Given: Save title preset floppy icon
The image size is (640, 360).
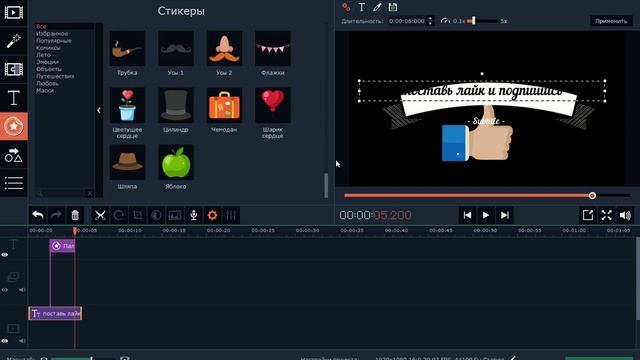Looking at the screenshot, I should [393, 7].
